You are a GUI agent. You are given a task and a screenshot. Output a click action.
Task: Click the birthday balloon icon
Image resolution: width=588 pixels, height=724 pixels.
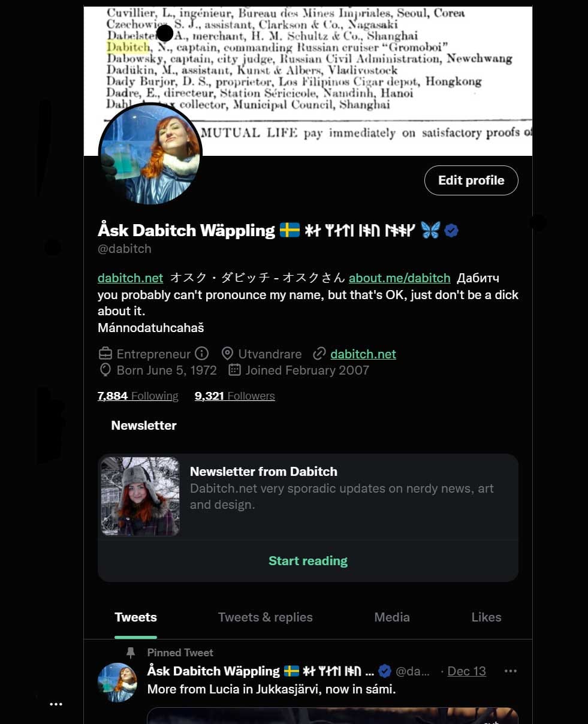105,370
